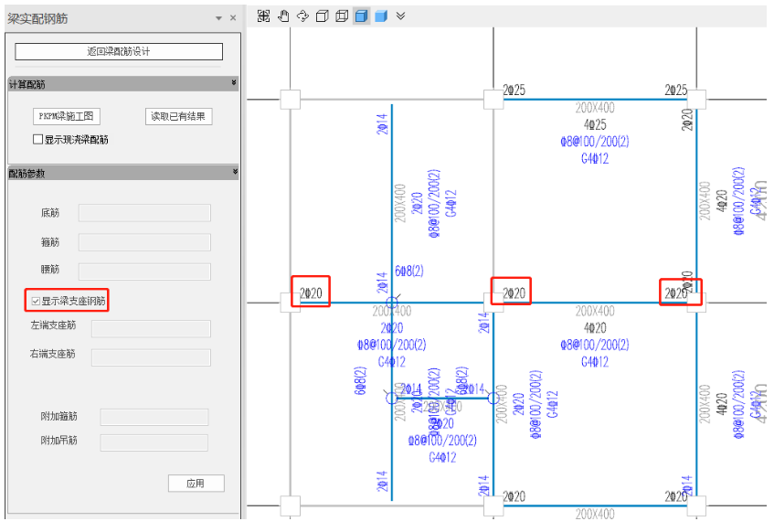Select the solid blue shaded cube view
This screenshot has height=532, width=774.
point(381,16)
